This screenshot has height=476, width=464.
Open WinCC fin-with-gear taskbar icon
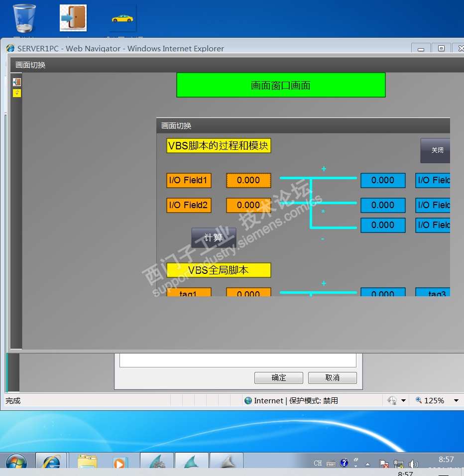157,462
